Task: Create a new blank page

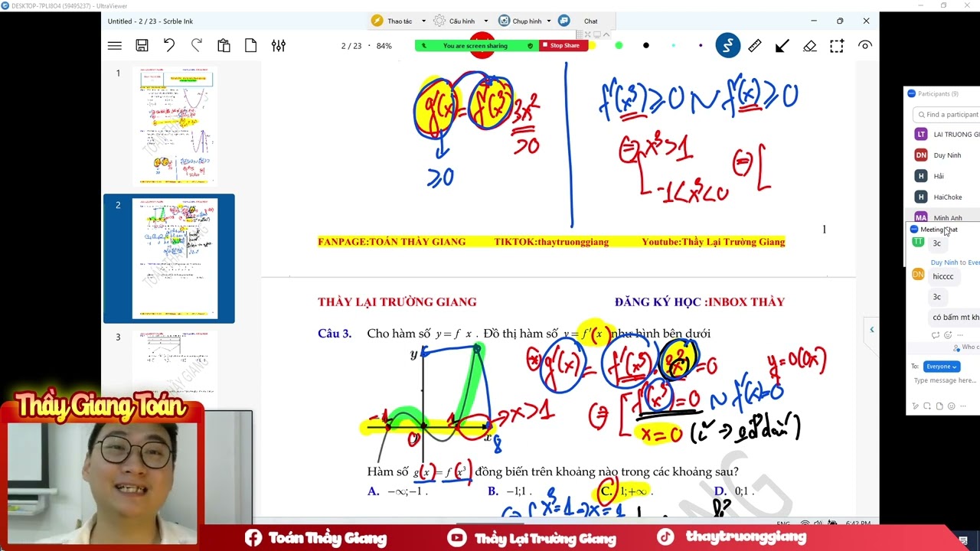Action: point(250,46)
